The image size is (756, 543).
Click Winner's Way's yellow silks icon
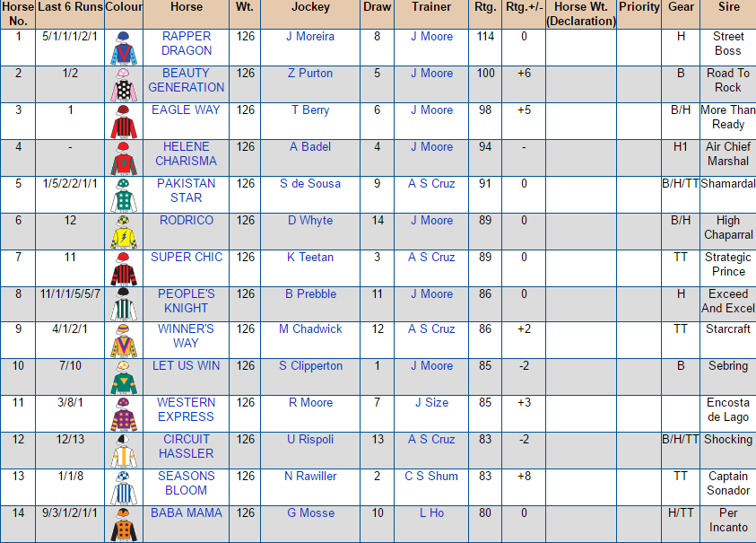coord(124,340)
